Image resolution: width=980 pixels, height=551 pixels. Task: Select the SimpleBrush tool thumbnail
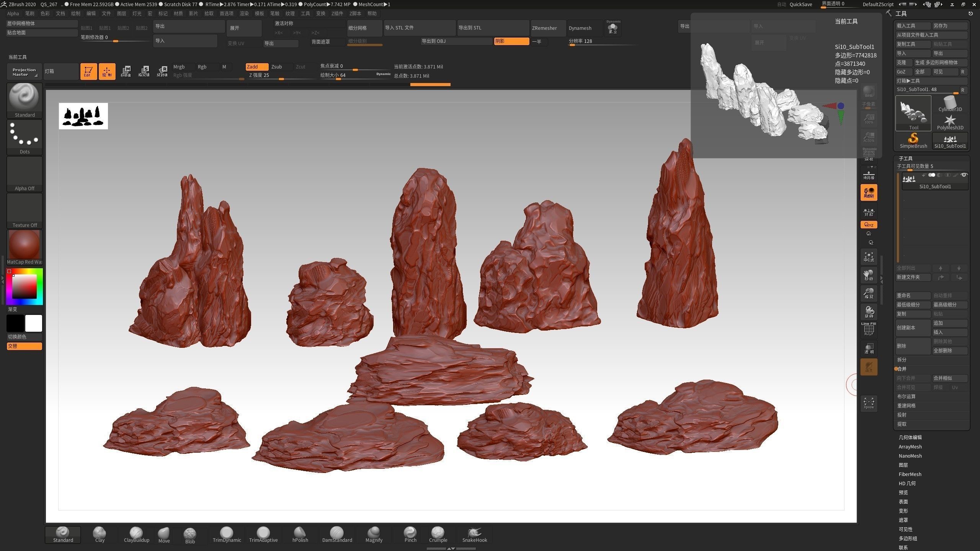[x=913, y=140]
